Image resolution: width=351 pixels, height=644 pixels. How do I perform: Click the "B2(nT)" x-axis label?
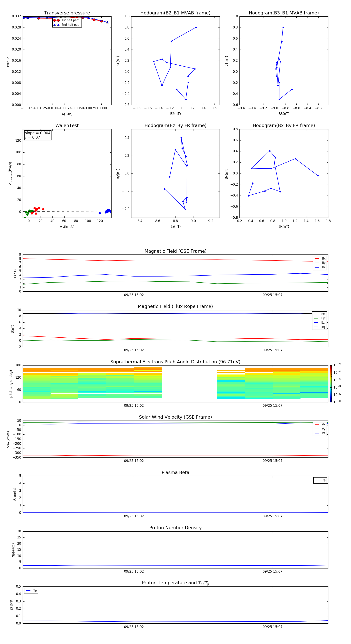click(175, 114)
